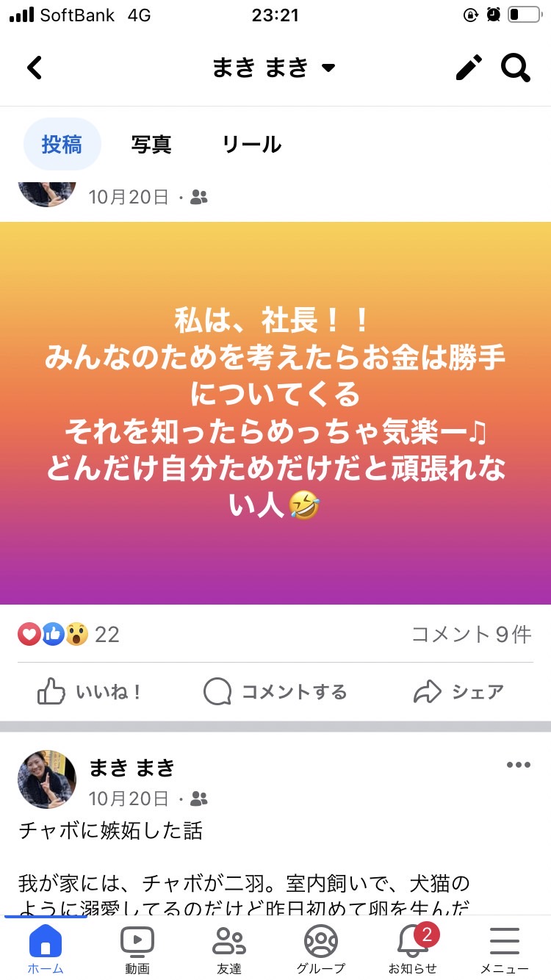The image size is (551, 980).
Task: Select the 投稿 tab
Action: [62, 144]
